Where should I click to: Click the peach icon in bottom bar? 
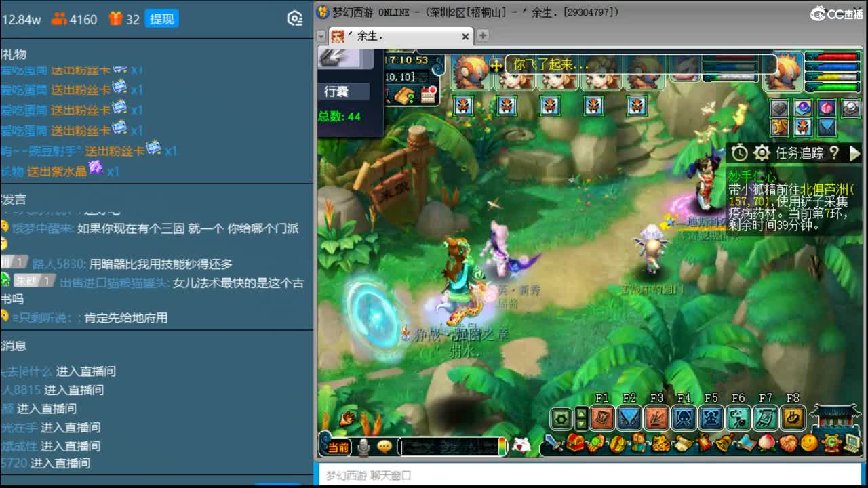coord(766,445)
